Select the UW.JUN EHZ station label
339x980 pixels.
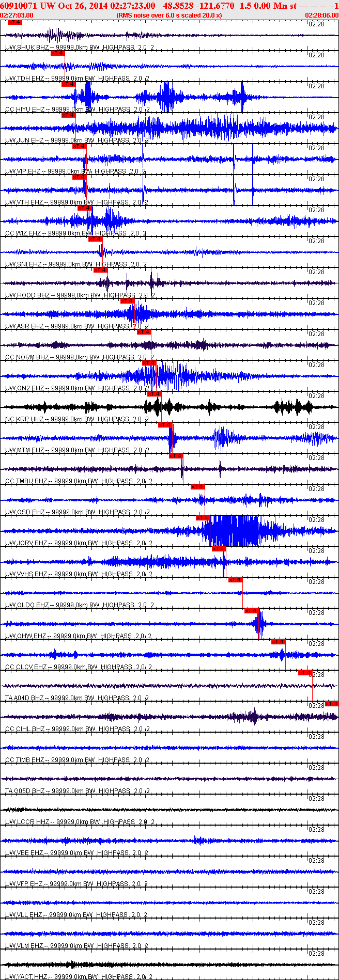(25, 140)
